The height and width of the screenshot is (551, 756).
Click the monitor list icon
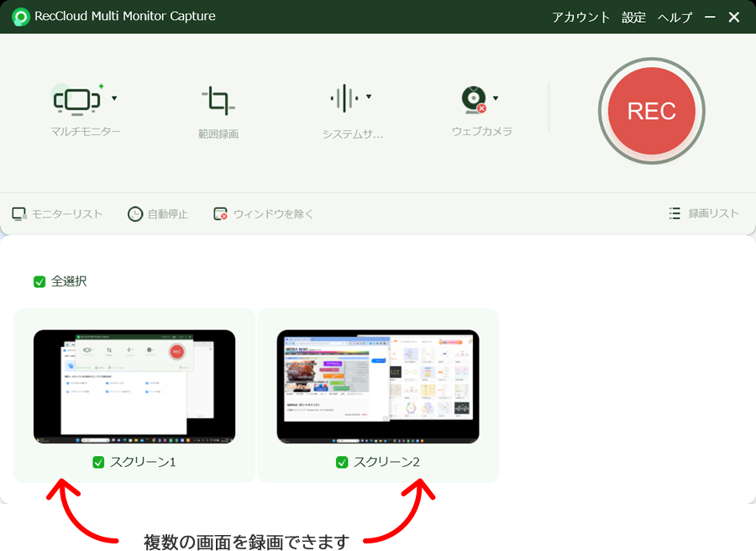coord(19,214)
